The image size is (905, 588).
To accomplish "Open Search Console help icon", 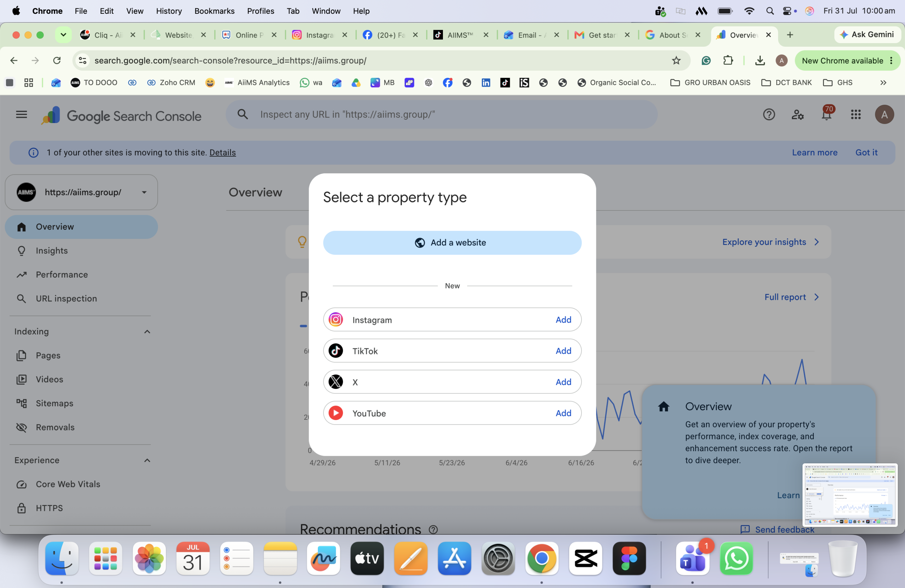I will pyautogui.click(x=769, y=115).
